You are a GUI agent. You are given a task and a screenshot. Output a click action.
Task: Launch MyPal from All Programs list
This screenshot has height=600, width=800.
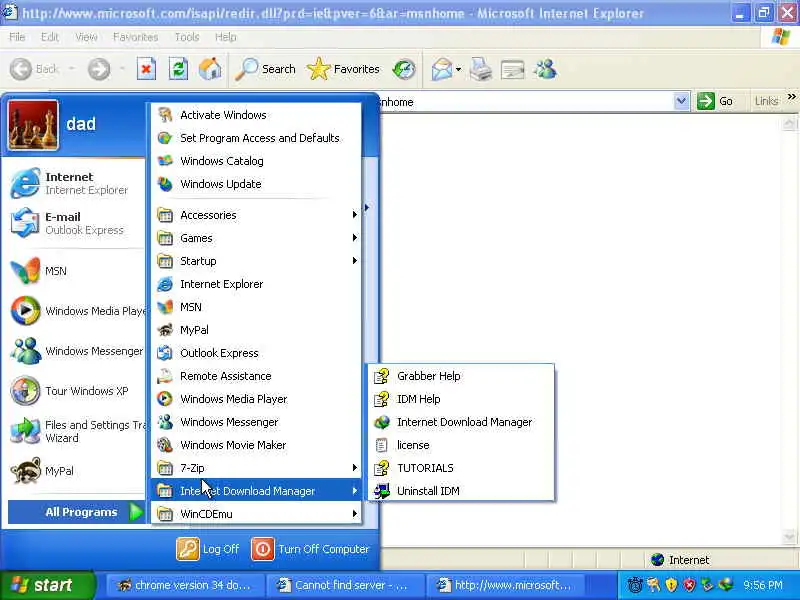click(x=256, y=330)
